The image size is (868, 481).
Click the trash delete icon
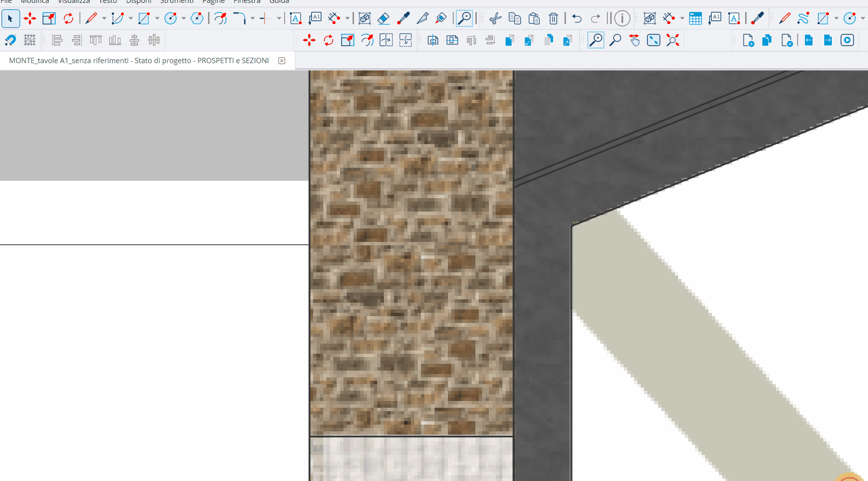pos(553,19)
